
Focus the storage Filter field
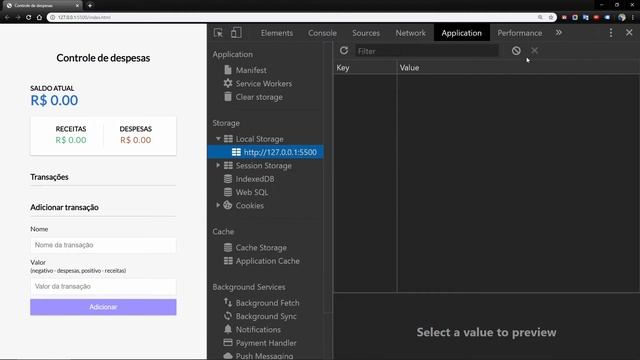tap(426, 51)
